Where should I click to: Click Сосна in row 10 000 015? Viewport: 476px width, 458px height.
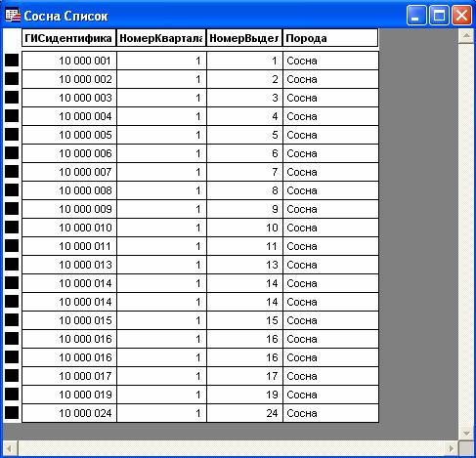(330, 320)
